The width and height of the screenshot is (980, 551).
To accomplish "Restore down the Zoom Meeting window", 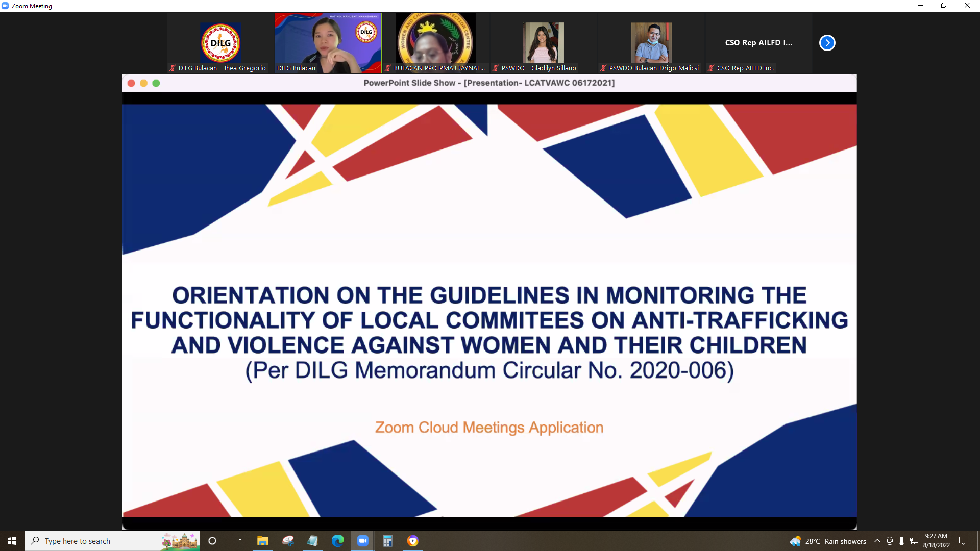I will pyautogui.click(x=944, y=6).
